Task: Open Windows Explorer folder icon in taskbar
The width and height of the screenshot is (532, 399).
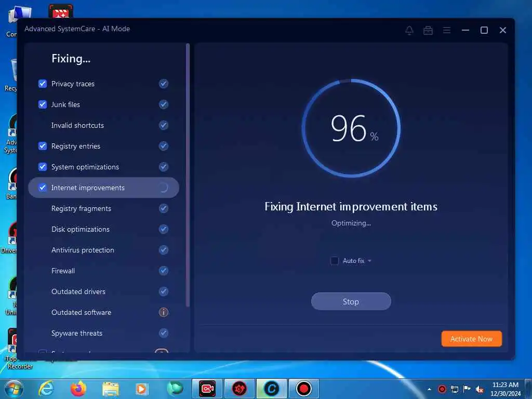Action: coord(111,389)
